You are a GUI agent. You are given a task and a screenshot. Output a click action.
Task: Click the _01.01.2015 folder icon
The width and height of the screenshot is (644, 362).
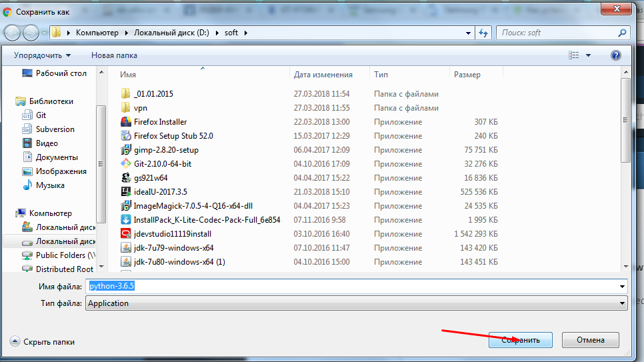pyautogui.click(x=126, y=94)
